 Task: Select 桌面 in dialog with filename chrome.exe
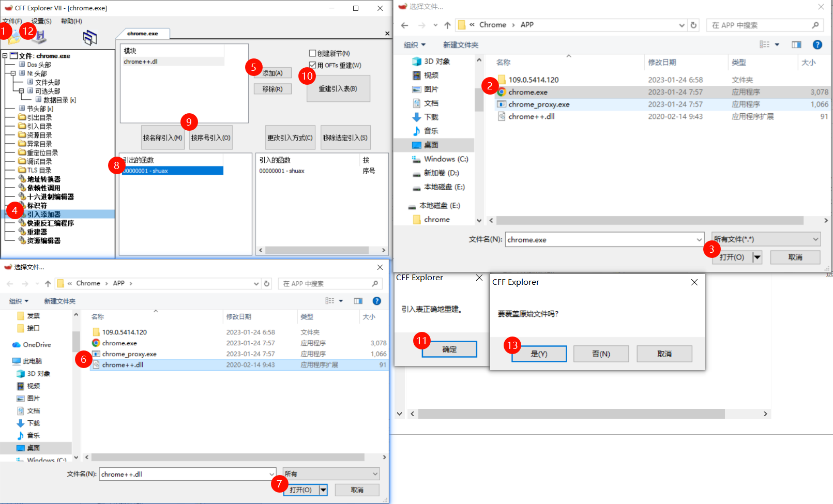[425, 145]
